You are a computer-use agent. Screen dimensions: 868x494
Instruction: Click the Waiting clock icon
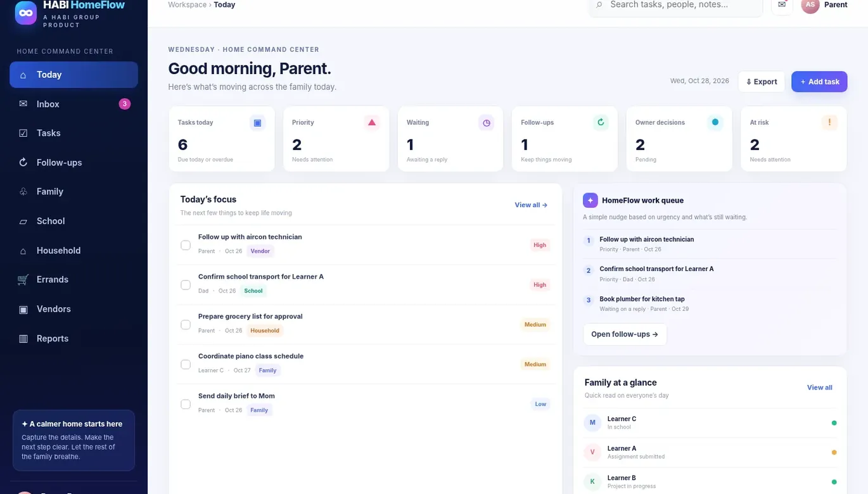486,123
